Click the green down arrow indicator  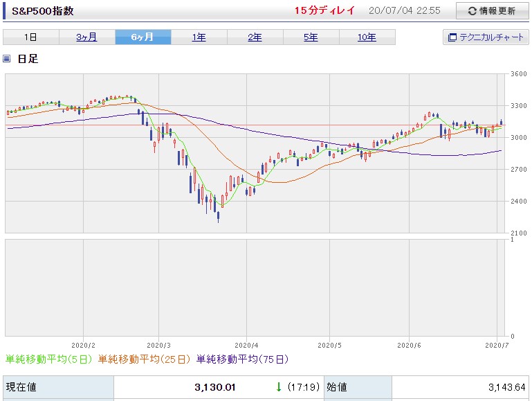point(279,386)
